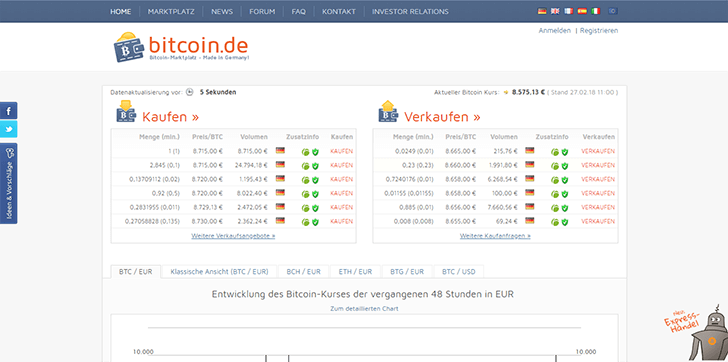The height and width of the screenshot is (362, 728).
Task: Click shield icon in 1.991,80 € row
Action: click(565, 166)
